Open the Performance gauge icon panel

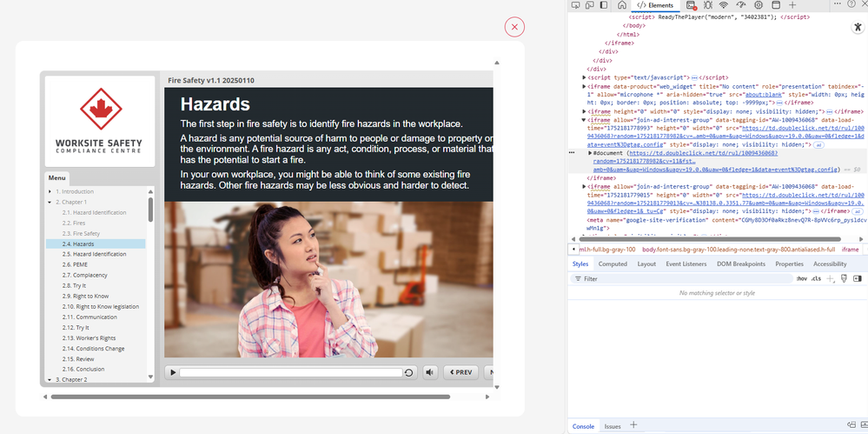click(x=740, y=5)
